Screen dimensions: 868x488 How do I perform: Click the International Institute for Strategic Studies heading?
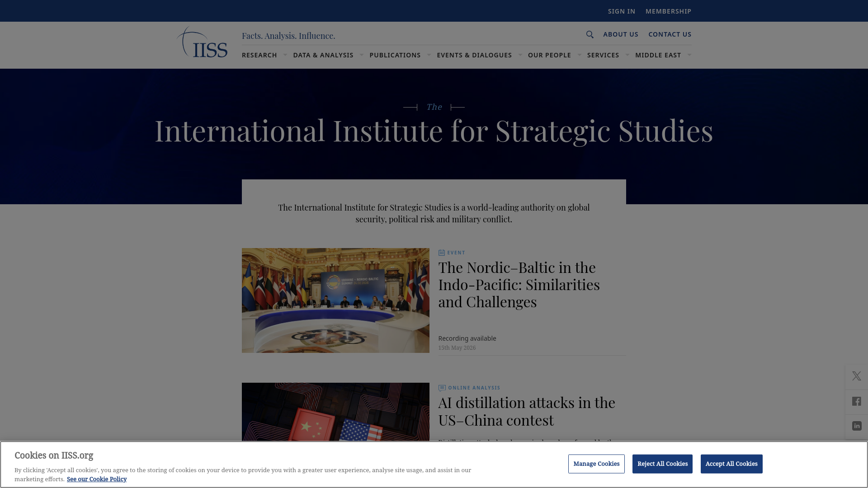click(434, 131)
